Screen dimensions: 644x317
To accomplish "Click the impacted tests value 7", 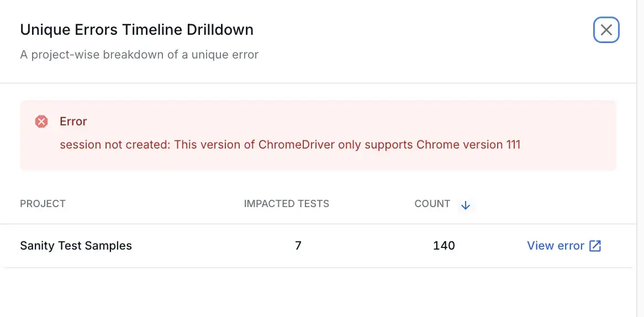I will click(x=298, y=246).
